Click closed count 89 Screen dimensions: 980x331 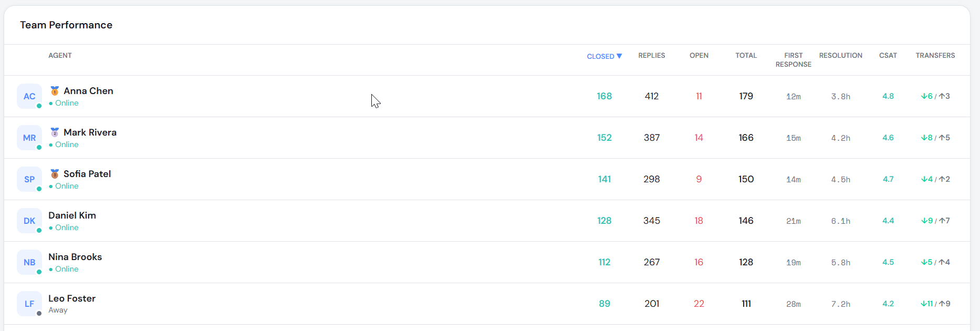coord(604,304)
